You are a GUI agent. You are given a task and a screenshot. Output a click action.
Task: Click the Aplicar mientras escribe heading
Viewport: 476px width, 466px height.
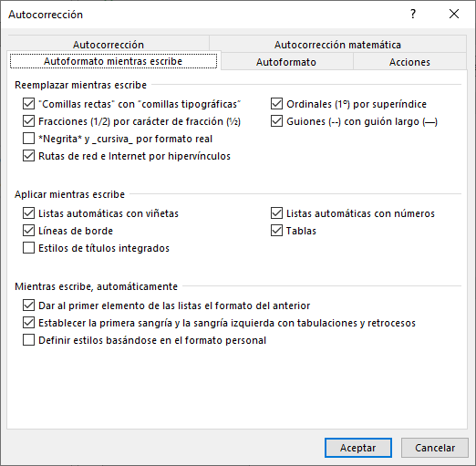tap(69, 194)
